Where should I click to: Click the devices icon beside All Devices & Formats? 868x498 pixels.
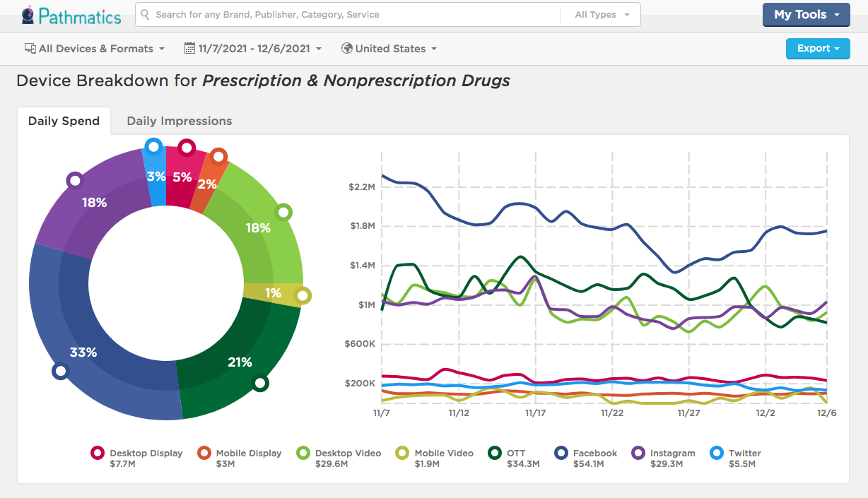point(30,48)
